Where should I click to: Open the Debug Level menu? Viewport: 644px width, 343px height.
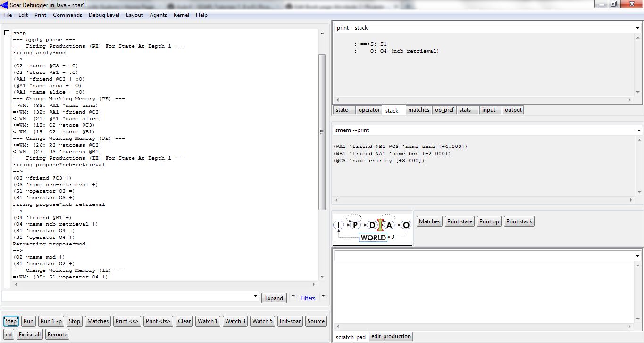104,15
